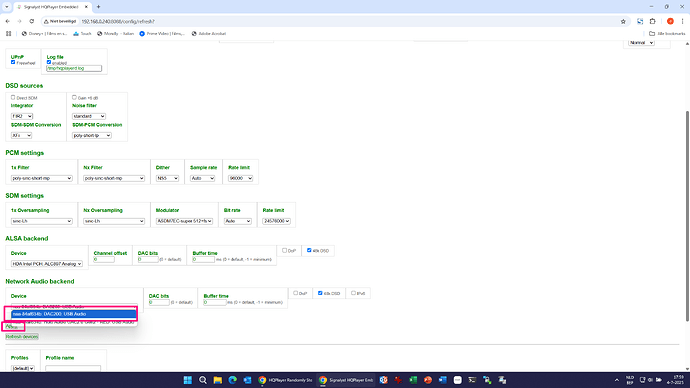Open the ALSA backend Device dropdown

(x=47, y=264)
